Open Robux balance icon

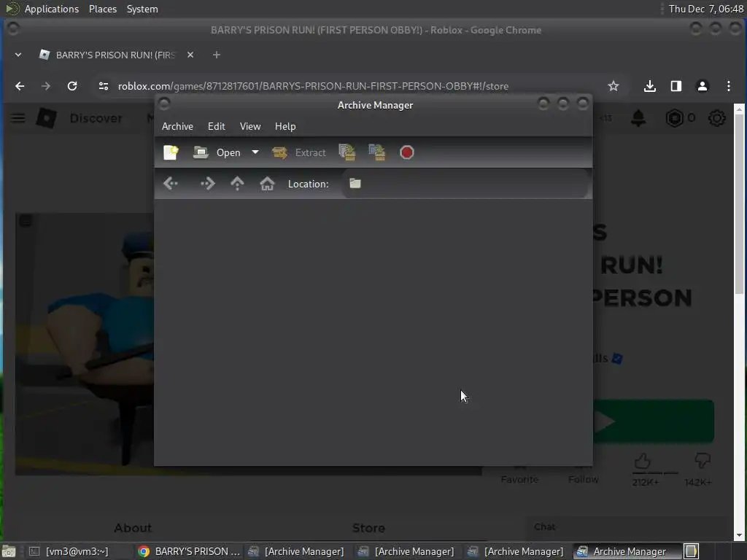[x=675, y=118]
